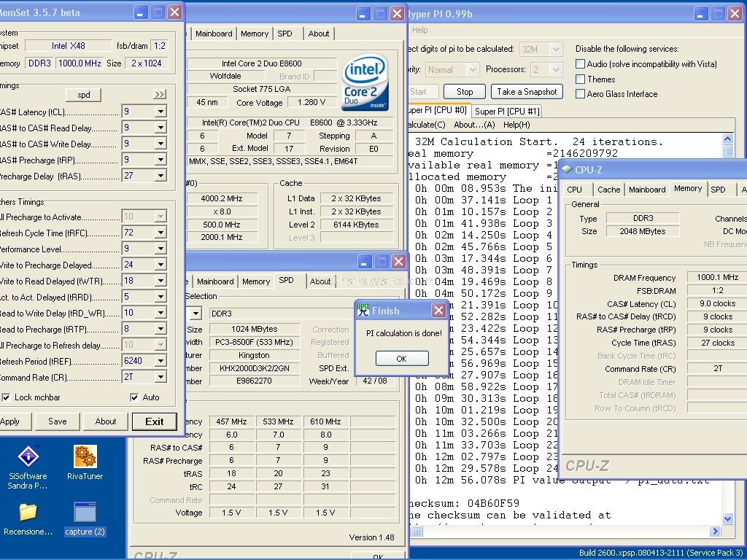Viewport: 747px width, 560px height.
Task: Click the DRAM Frequency 1000.1 MHz field
Action: 717,277
